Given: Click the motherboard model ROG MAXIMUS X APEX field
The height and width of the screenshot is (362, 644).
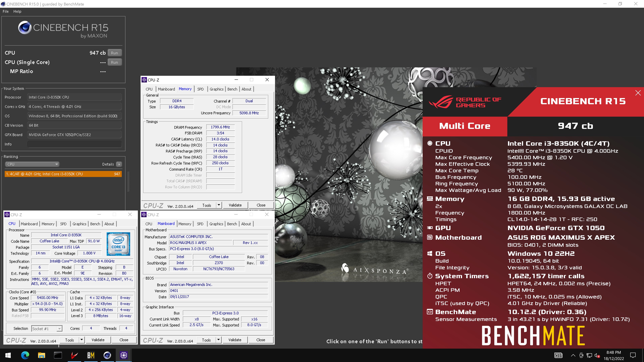Looking at the screenshot, I should (x=201, y=243).
